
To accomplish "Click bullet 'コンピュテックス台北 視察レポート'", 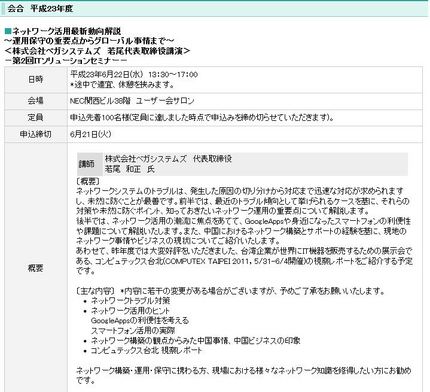I will 147,351.
